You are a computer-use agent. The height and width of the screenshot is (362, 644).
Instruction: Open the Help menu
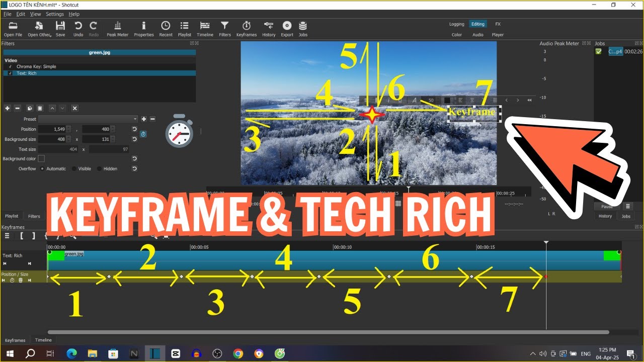(x=74, y=14)
